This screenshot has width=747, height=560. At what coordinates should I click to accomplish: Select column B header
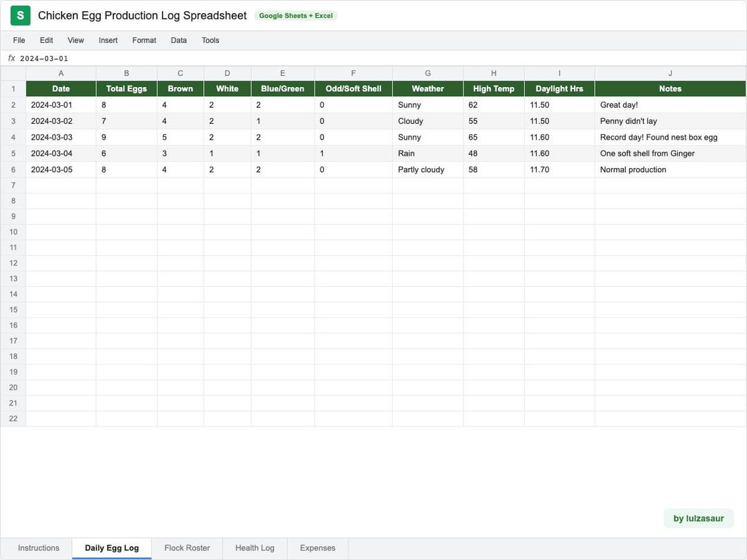pyautogui.click(x=127, y=73)
